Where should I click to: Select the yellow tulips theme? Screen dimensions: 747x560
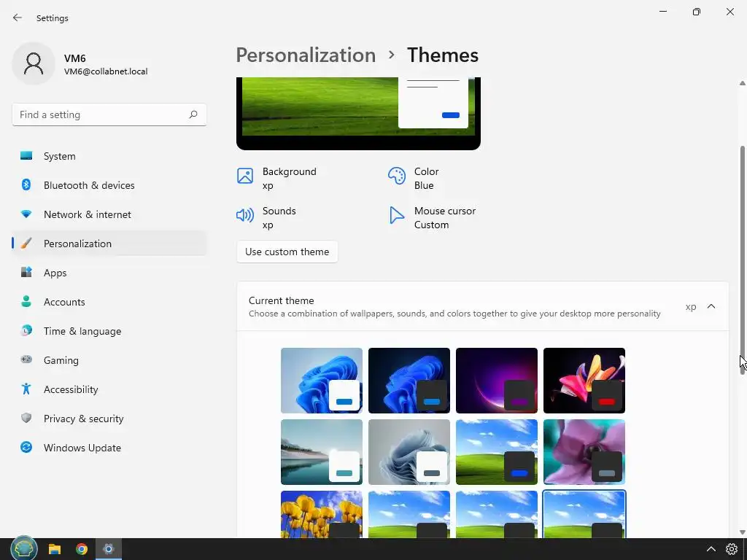pyautogui.click(x=322, y=514)
